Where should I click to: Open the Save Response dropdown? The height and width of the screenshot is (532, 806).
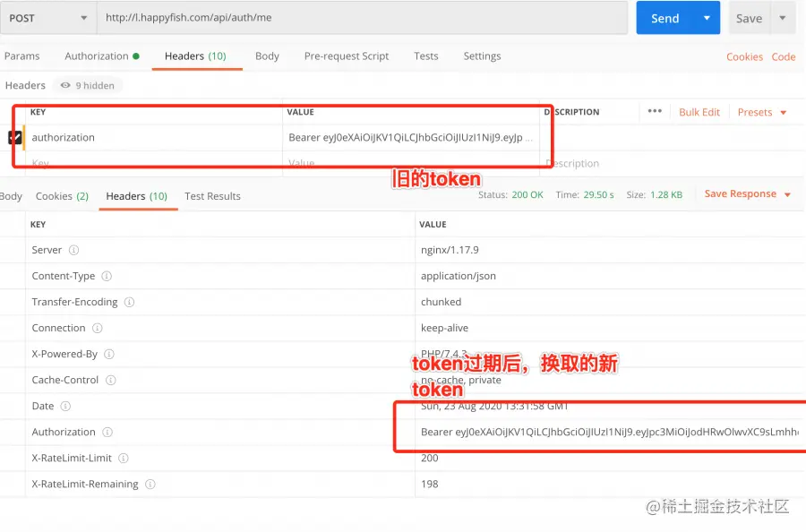coord(748,193)
